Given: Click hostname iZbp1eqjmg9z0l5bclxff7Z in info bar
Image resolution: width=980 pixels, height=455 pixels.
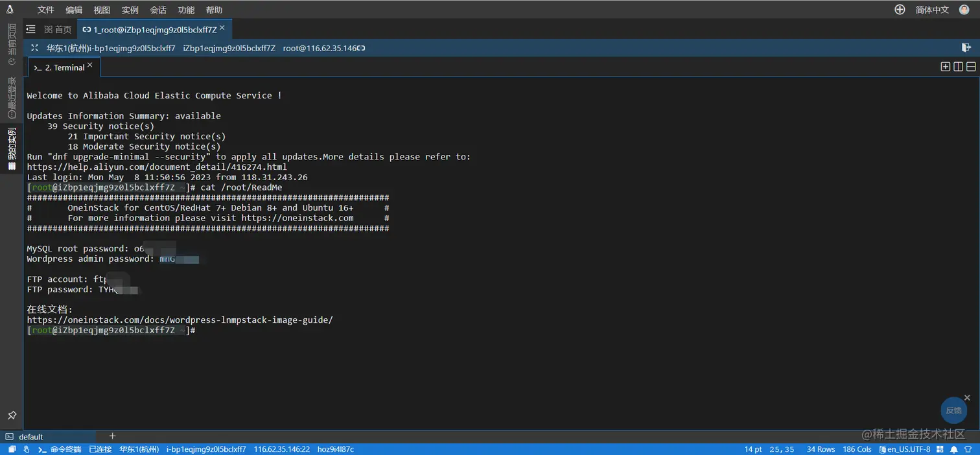Looking at the screenshot, I should tap(229, 48).
